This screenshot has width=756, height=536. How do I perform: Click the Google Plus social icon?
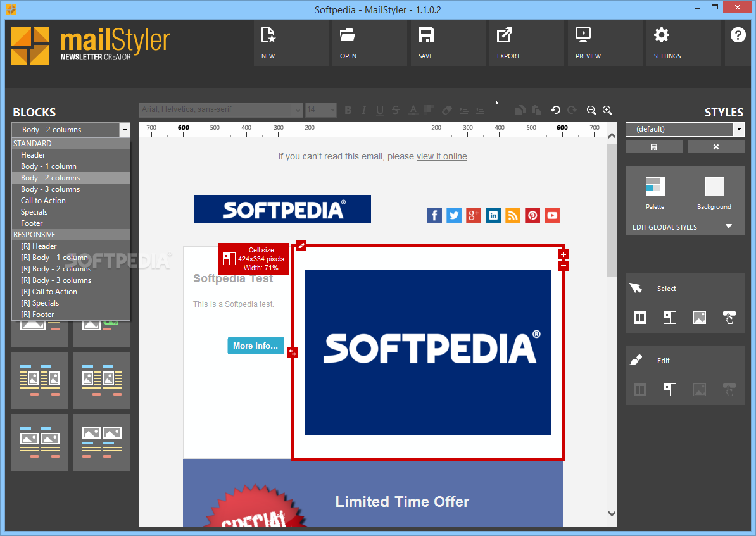(474, 215)
